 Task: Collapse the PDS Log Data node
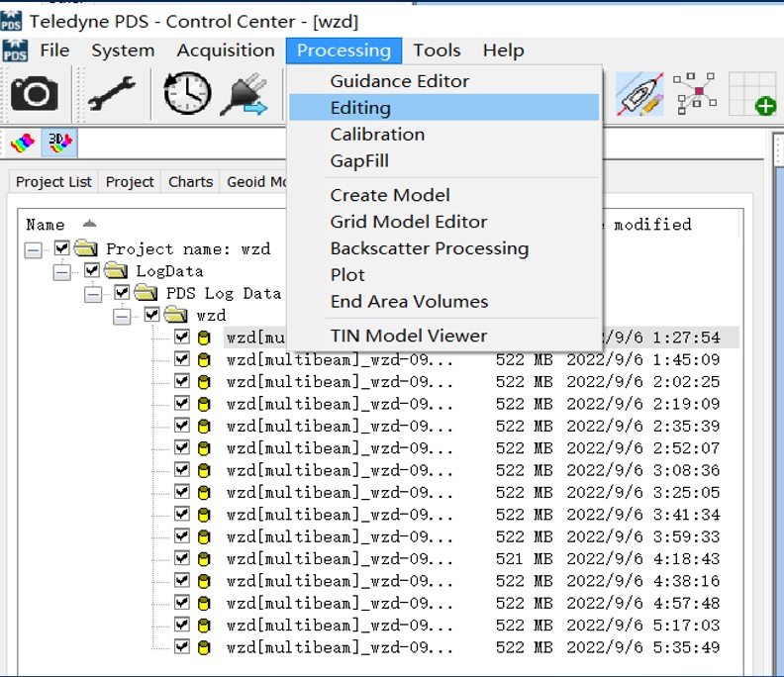click(x=93, y=295)
